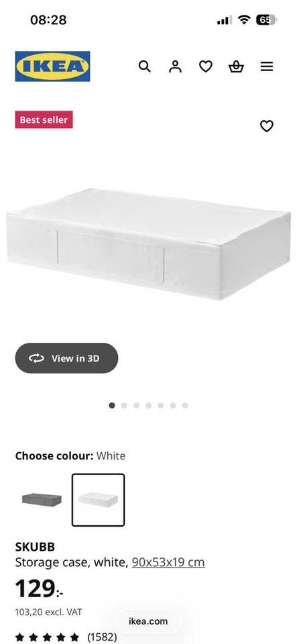Open the 90x53x19 cm size link

[168, 562]
